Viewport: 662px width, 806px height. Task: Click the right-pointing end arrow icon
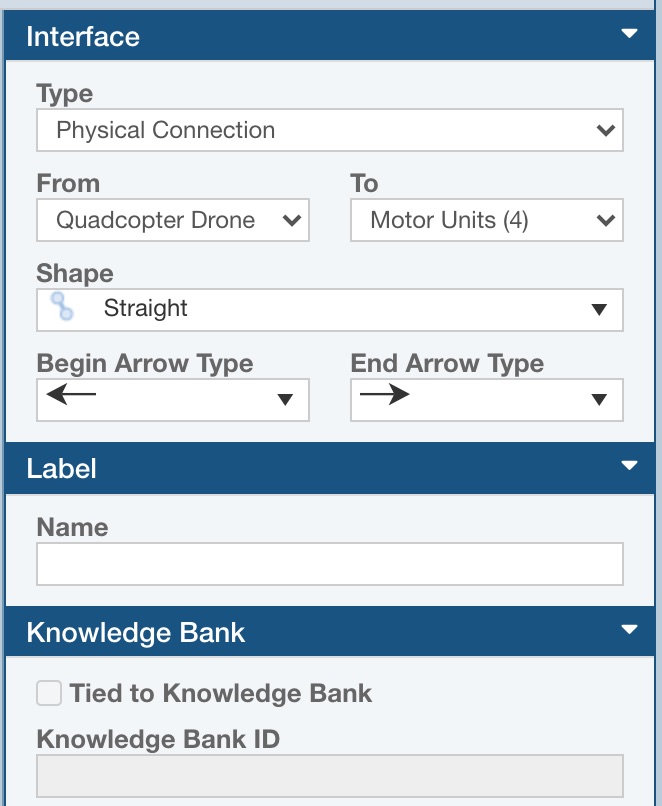(x=385, y=395)
